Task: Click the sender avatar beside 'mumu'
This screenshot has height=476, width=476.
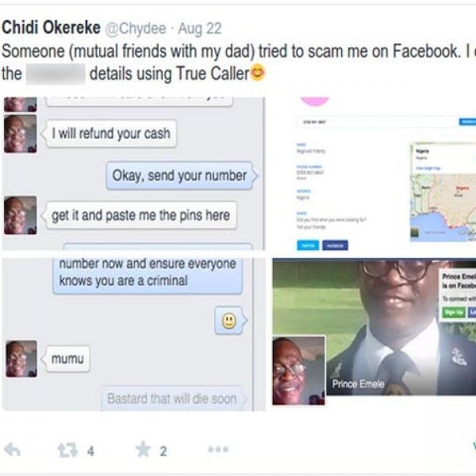Action: [x=21, y=359]
